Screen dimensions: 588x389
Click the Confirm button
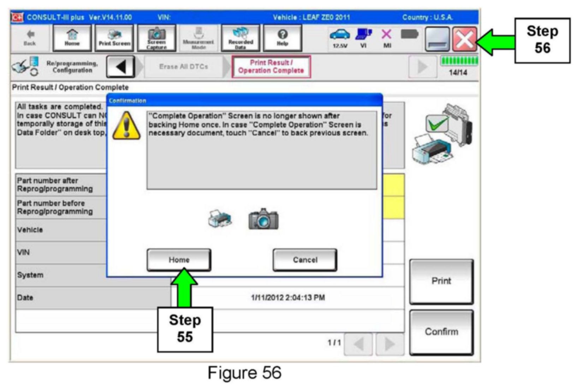pyautogui.click(x=441, y=332)
